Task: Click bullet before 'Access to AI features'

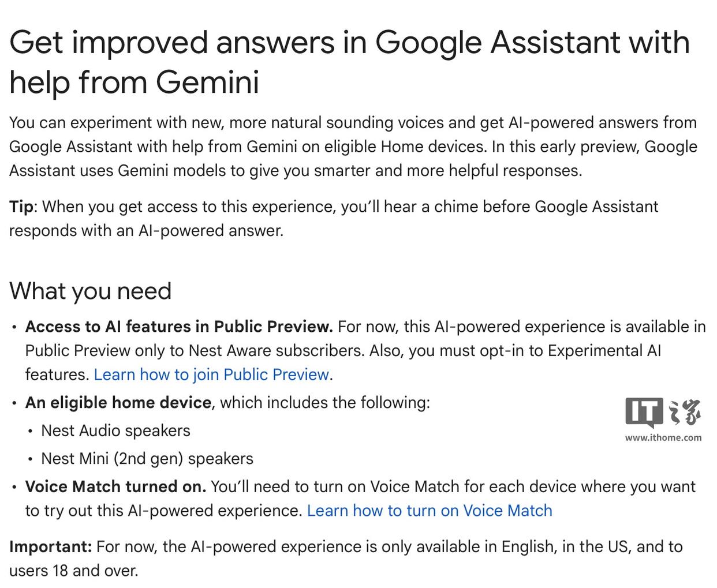Action: click(x=14, y=327)
